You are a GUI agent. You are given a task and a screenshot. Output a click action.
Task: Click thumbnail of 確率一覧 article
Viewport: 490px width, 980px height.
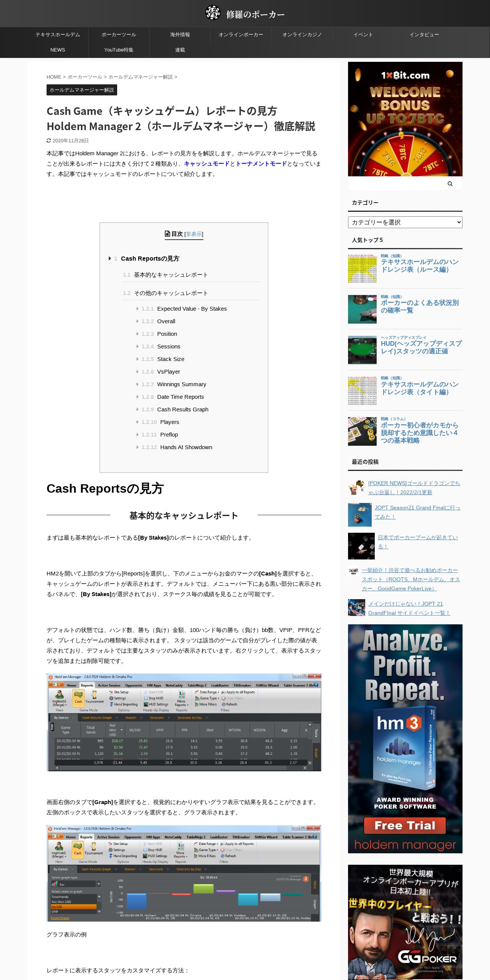point(362,309)
